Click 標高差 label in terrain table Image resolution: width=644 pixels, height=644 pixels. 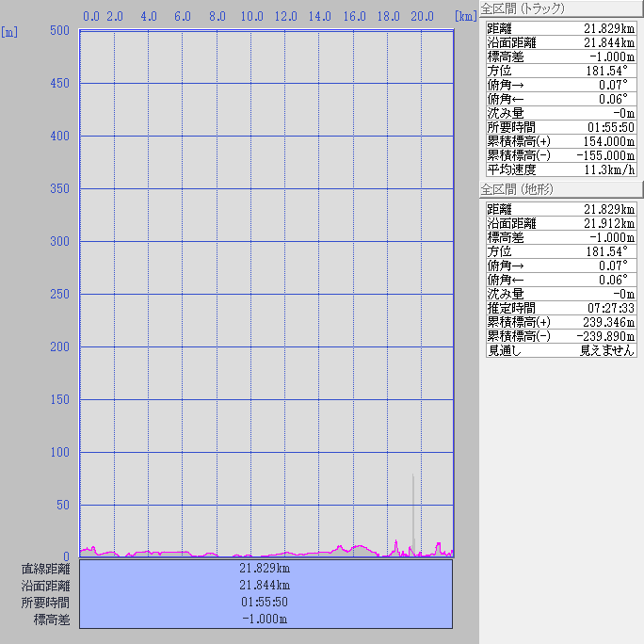pos(506,237)
